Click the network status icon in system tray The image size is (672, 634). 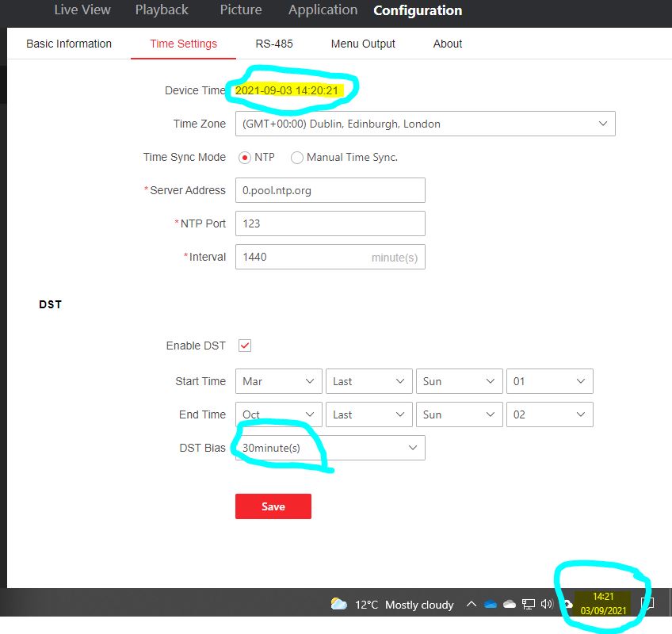pyautogui.click(x=528, y=604)
